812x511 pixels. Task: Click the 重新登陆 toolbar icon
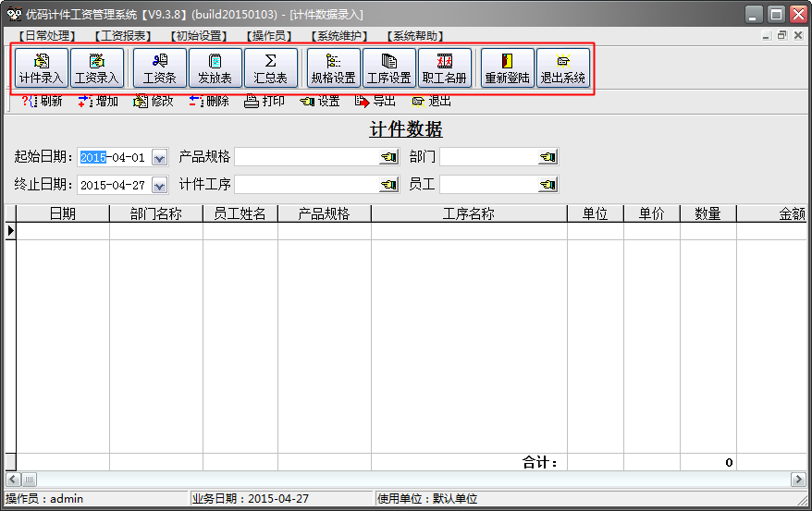(508, 67)
